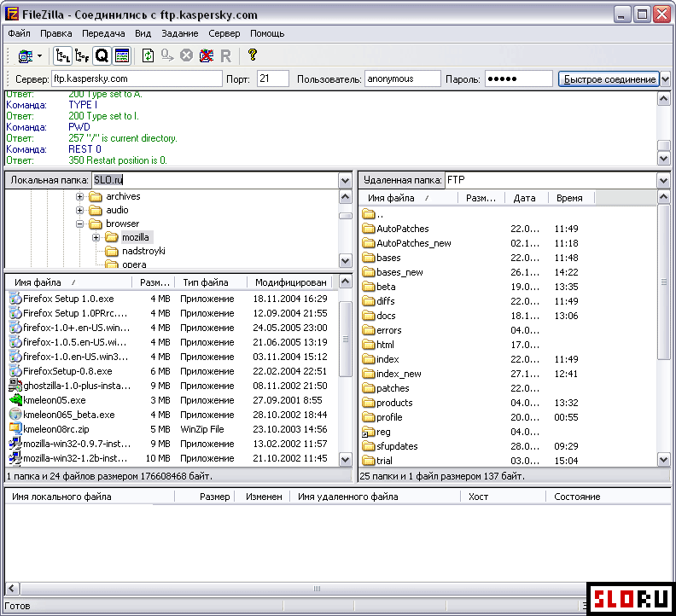The image size is (676, 616).
Task: Select the beta remote folder icon
Action: 369,287
